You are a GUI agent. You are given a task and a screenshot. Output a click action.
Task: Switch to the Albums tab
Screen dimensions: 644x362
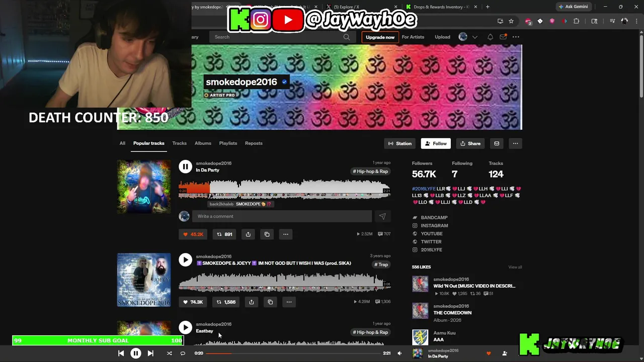203,143
